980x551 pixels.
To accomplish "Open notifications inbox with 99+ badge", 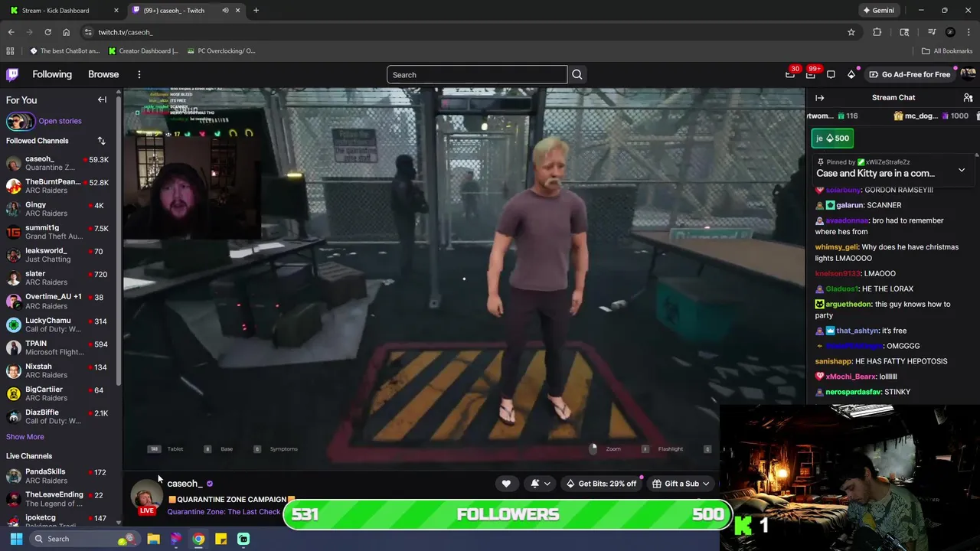I will pos(811,74).
